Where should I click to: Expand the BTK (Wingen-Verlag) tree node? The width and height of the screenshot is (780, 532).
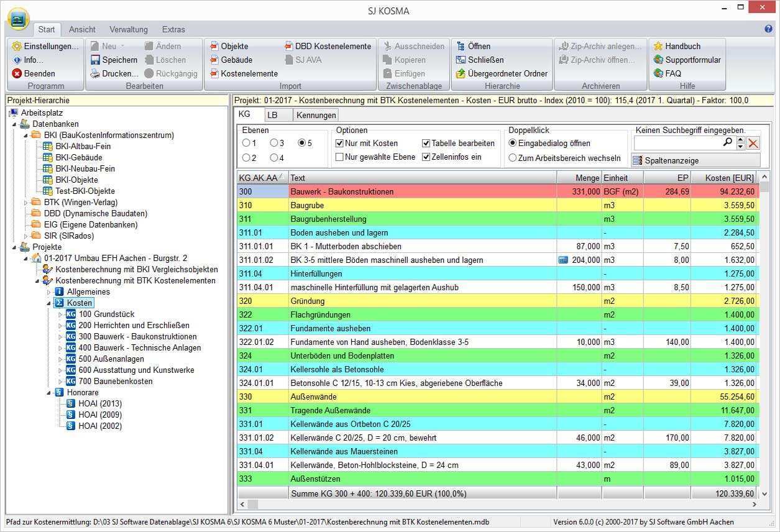point(26,203)
